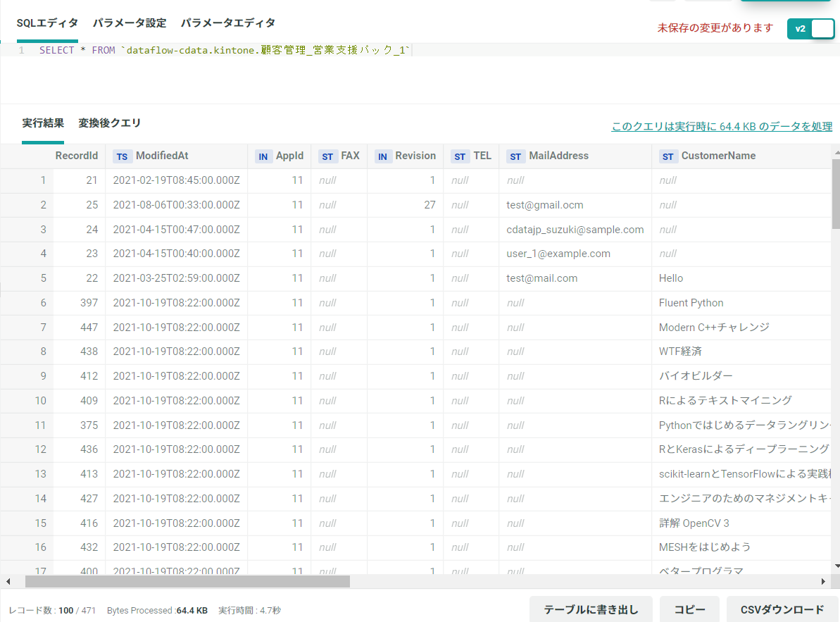Open the パラメータエディタ tab

click(227, 23)
